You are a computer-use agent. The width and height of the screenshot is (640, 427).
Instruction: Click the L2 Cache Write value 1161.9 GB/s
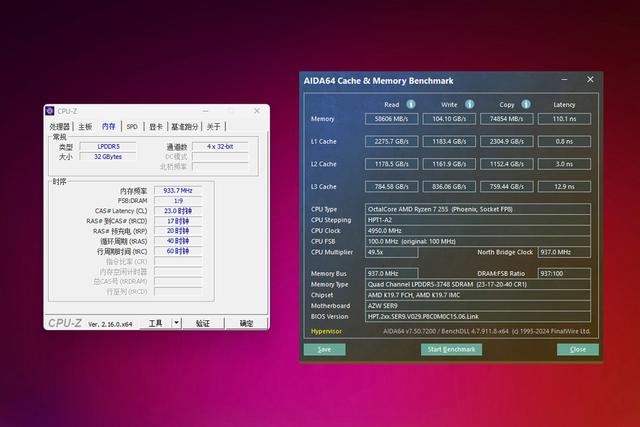click(x=449, y=164)
